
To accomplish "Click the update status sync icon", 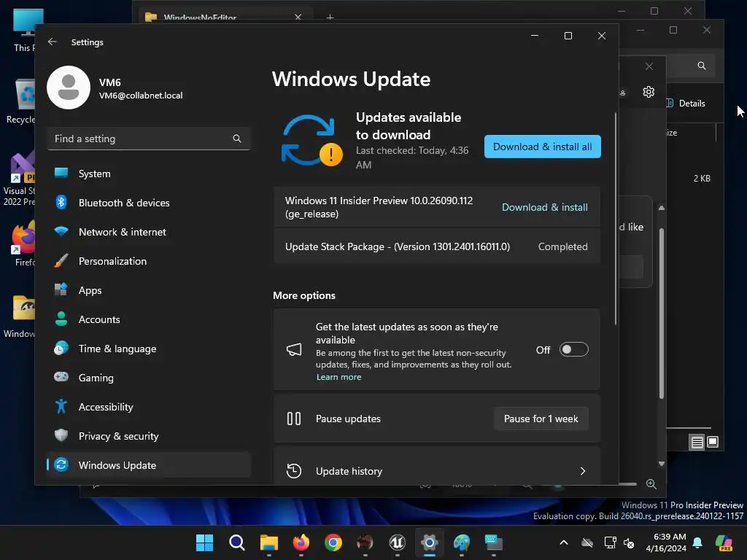I will 311,141.
